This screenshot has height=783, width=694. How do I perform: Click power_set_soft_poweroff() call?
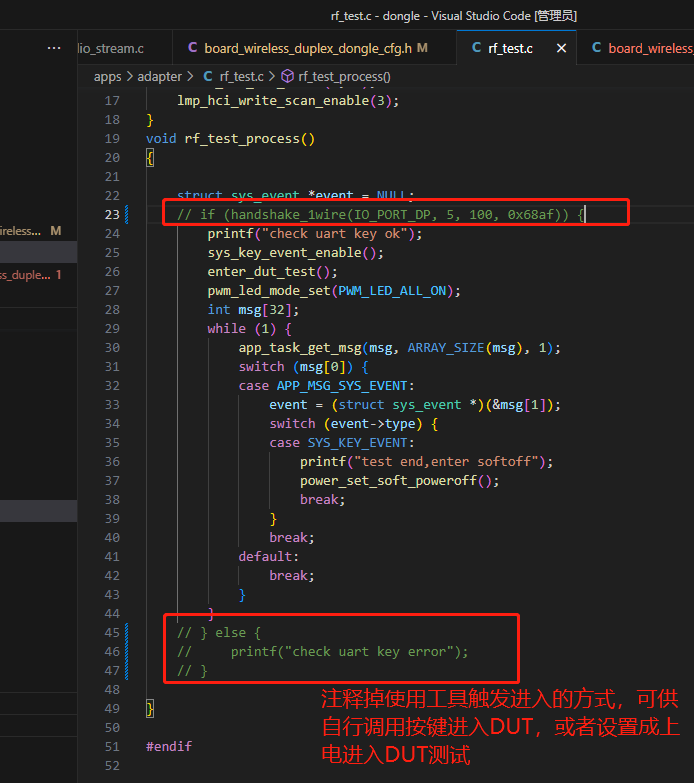[x=399, y=480]
